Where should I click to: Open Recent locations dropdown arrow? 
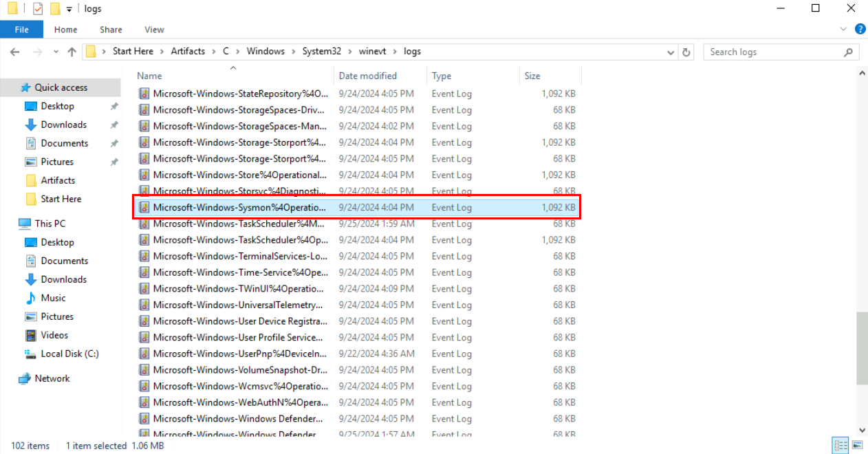pos(54,52)
